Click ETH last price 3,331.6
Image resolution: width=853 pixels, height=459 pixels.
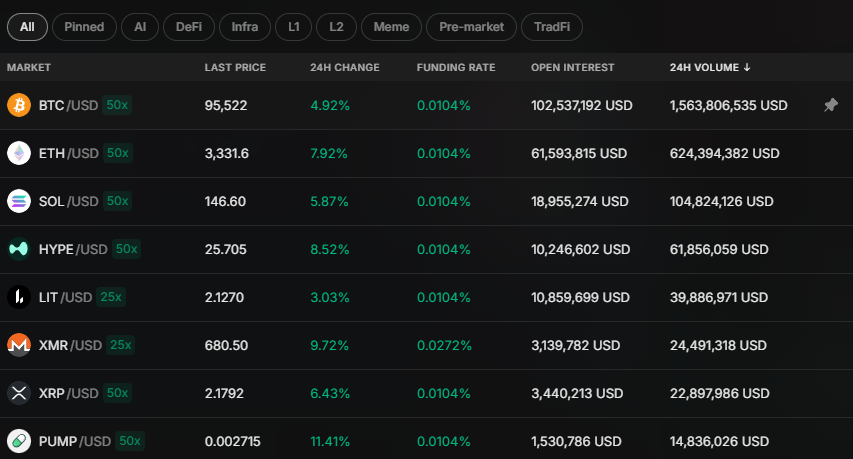pos(227,153)
